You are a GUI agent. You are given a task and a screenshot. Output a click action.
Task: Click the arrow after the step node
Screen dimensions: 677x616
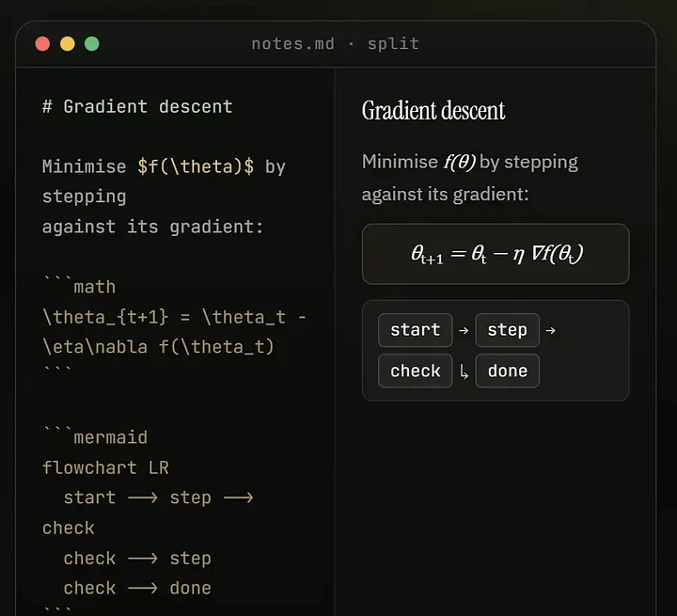coord(550,330)
